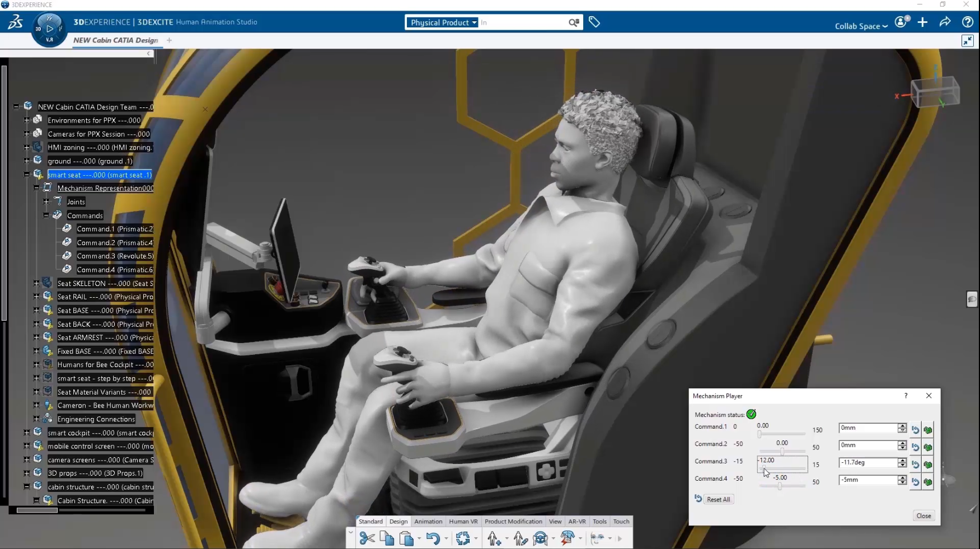The width and height of the screenshot is (980, 549).
Task: Reset Command.3 with its blue reset icon
Action: pos(915,464)
